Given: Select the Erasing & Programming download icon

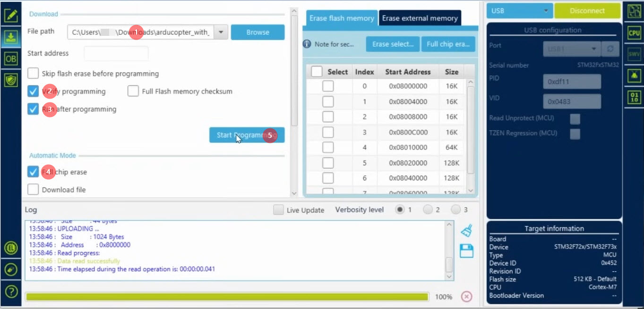Looking at the screenshot, I should (11, 37).
